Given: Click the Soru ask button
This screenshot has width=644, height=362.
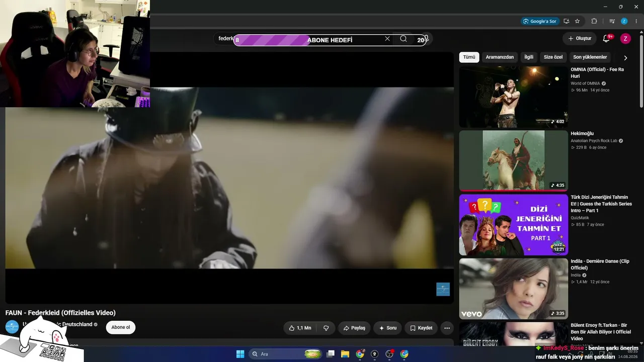Looking at the screenshot, I should (387, 328).
